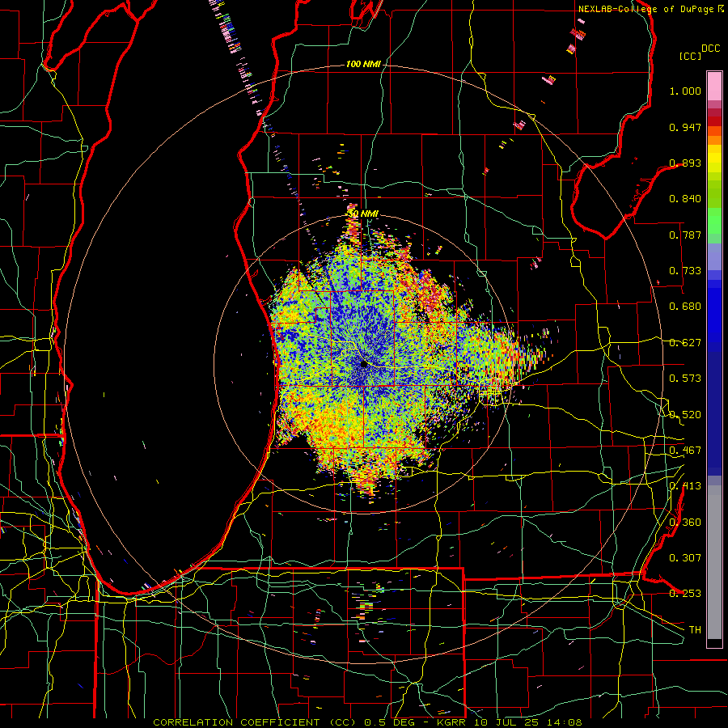Click the Correlation Coefficient KGRR caption

click(367, 722)
